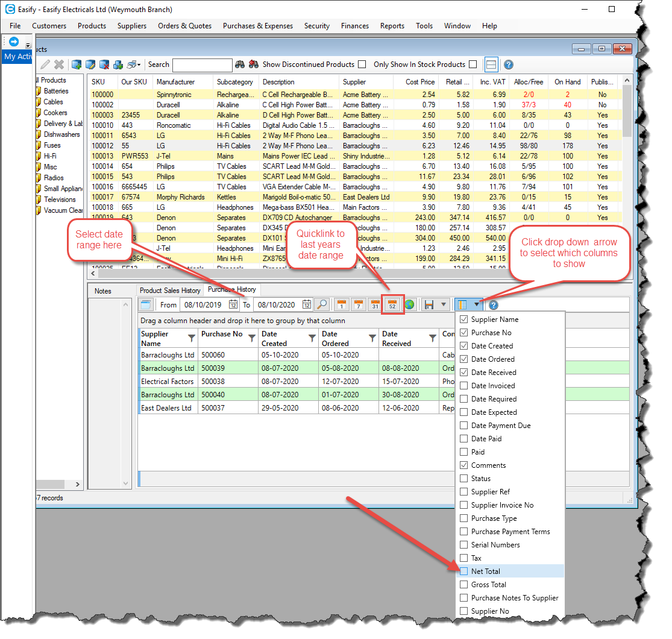Image resolution: width=672 pixels, height=639 pixels.
Task: Tick Show Discontinued Products checkbox
Action: click(362, 65)
